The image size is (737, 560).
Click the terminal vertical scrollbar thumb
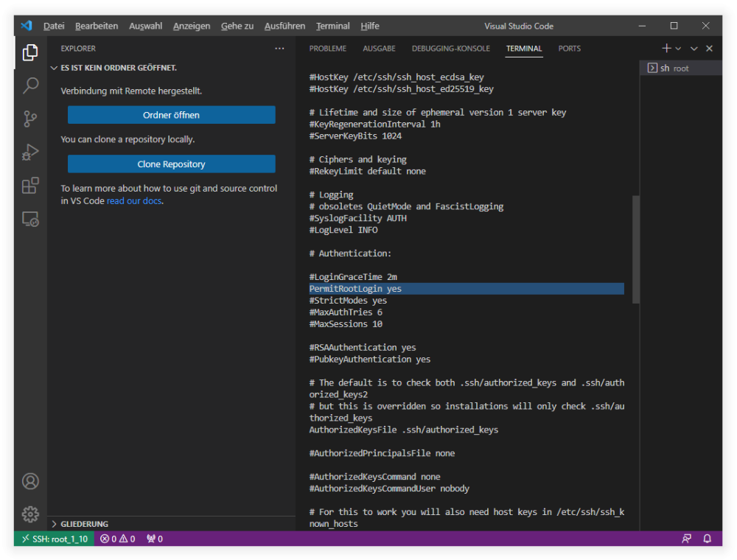click(x=635, y=249)
